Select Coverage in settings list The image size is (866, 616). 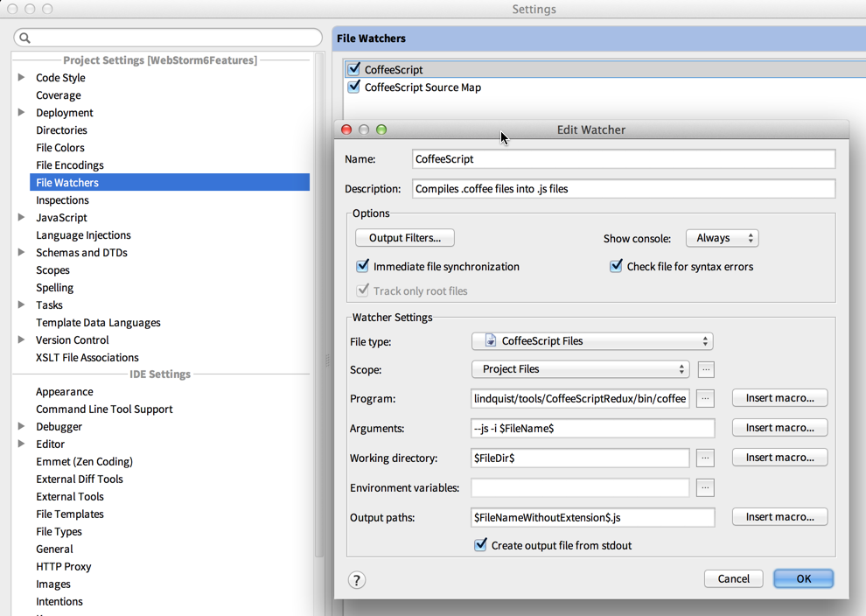(59, 95)
